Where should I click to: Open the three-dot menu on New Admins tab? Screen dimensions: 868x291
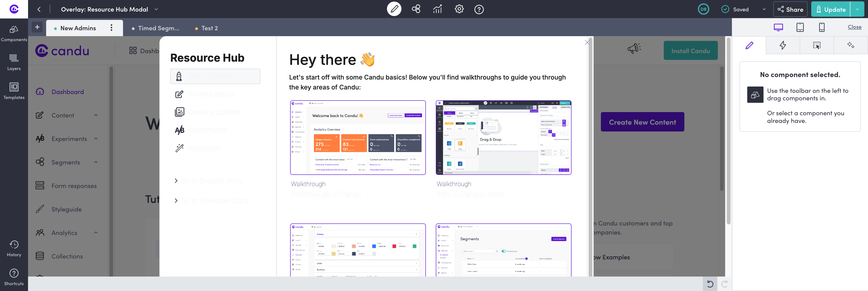coord(111,28)
